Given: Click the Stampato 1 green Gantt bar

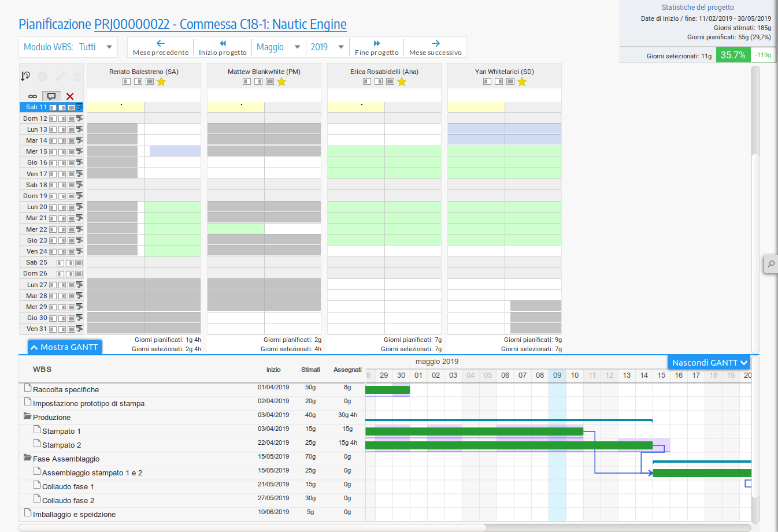Looking at the screenshot, I should click(x=474, y=431).
